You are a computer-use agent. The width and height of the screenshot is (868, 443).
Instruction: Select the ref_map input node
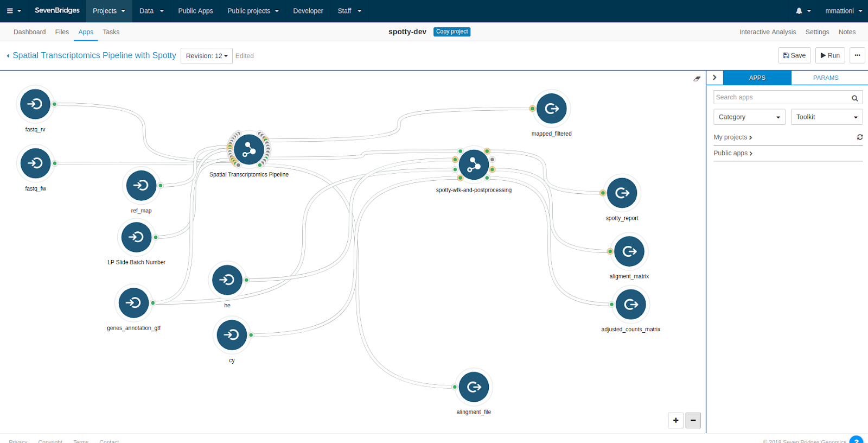(x=141, y=186)
